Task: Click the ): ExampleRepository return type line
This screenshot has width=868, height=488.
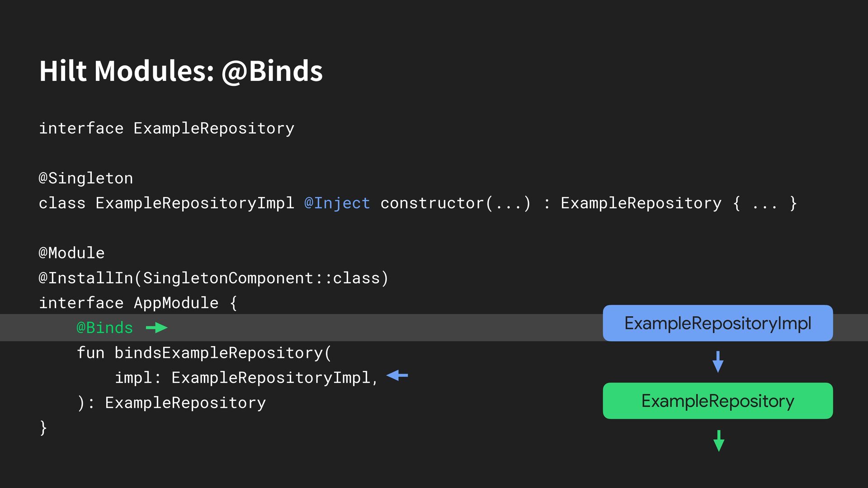Action: pyautogui.click(x=172, y=403)
